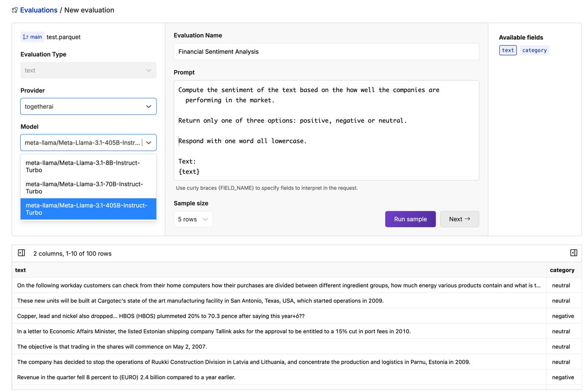Click the main branch badge
The width and height of the screenshot is (587, 392).
pos(32,37)
